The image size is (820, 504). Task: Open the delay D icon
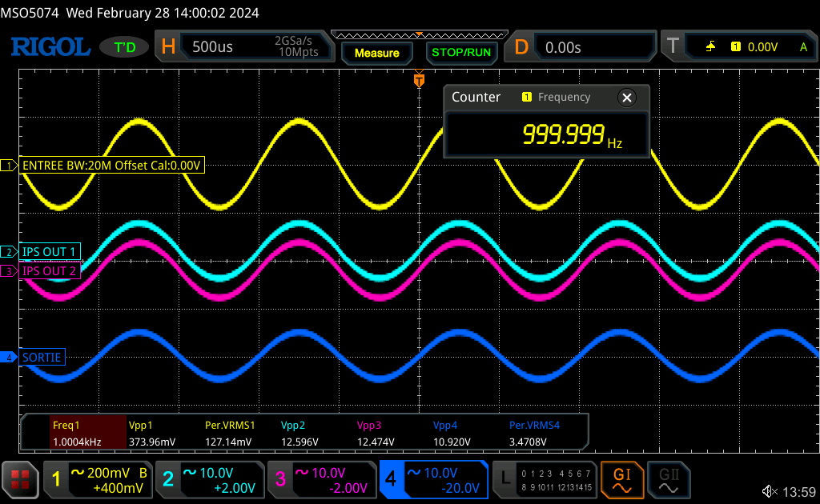[521, 47]
